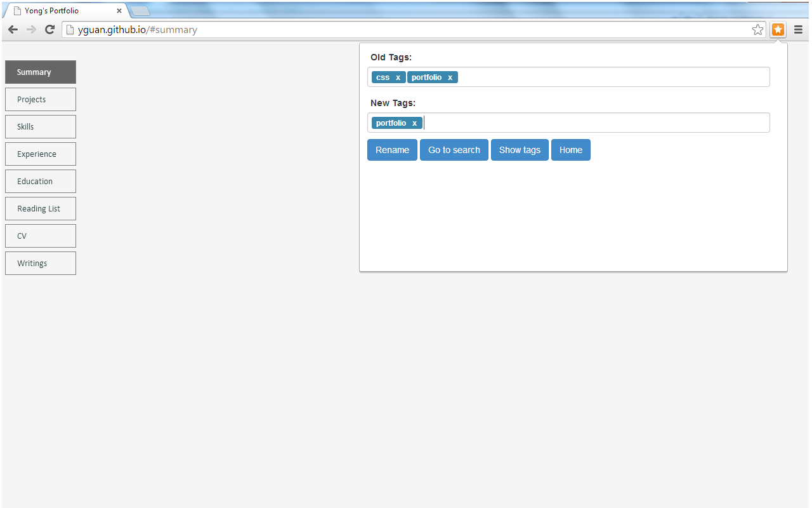Click the Show tags button

[x=520, y=150]
